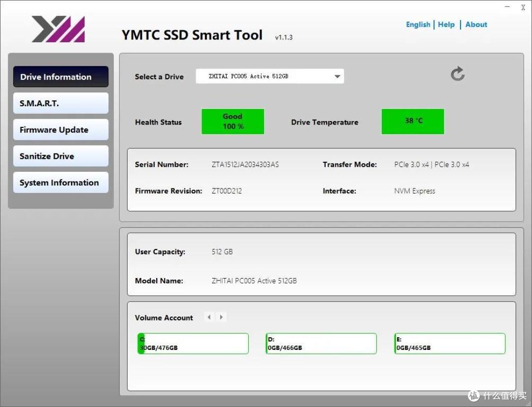Click the YMTC SSD Smart Tool title

(192, 35)
